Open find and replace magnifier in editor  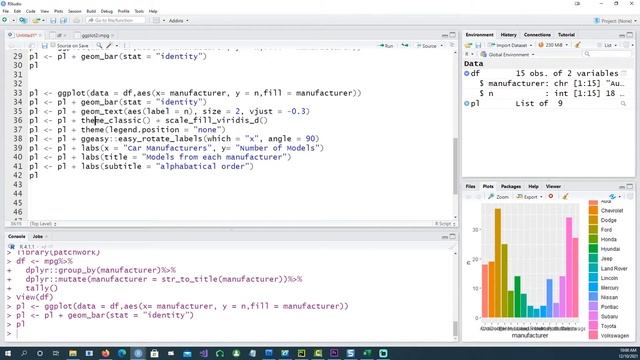tap(100, 46)
